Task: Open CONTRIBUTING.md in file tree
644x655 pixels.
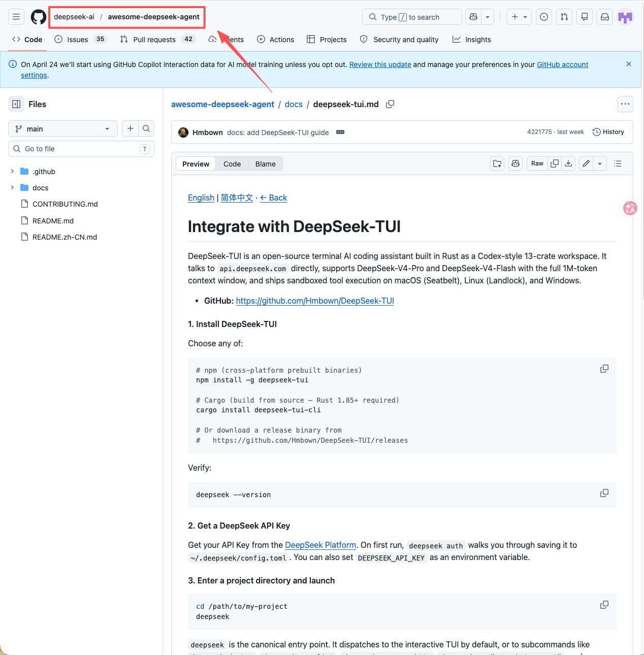Action: [x=65, y=204]
